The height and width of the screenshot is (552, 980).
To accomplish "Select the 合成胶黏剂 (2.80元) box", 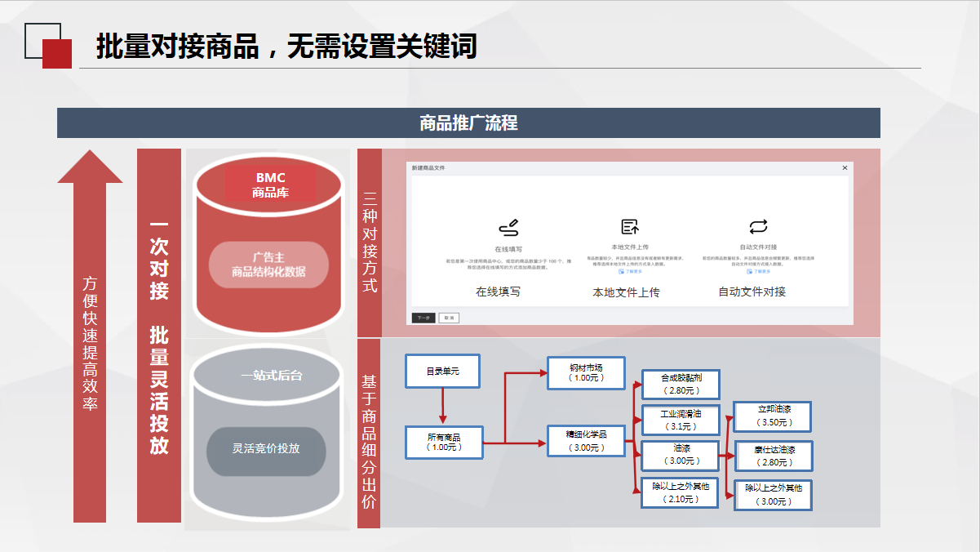I will click(681, 384).
